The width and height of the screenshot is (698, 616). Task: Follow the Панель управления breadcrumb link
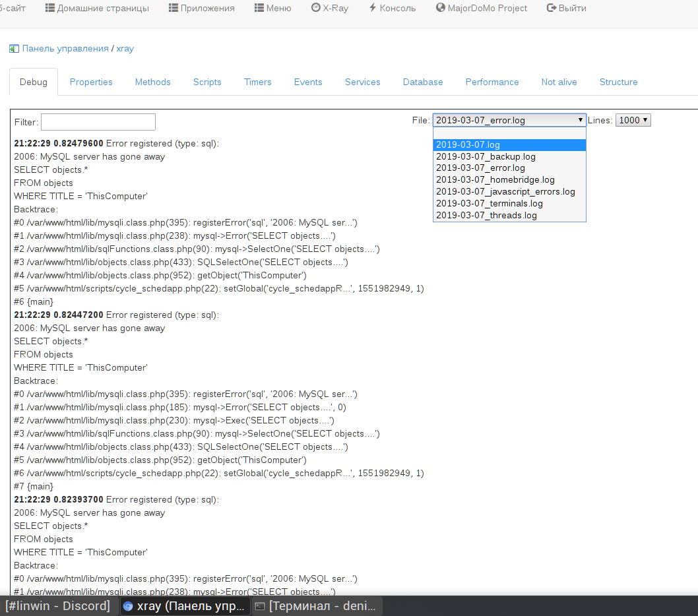65,49
